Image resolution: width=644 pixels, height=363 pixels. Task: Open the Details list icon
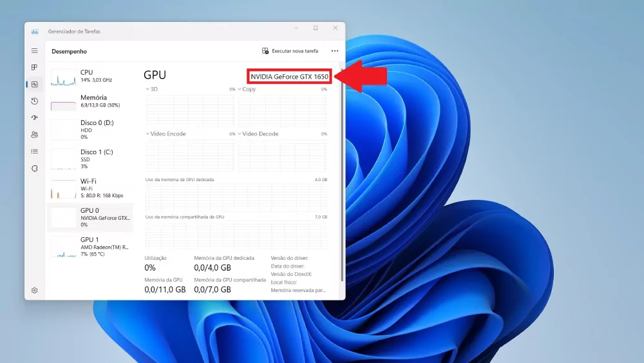point(34,152)
